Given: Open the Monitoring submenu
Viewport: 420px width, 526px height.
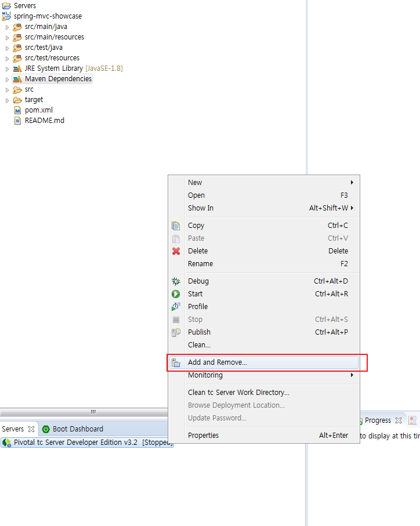Looking at the screenshot, I should click(264, 375).
